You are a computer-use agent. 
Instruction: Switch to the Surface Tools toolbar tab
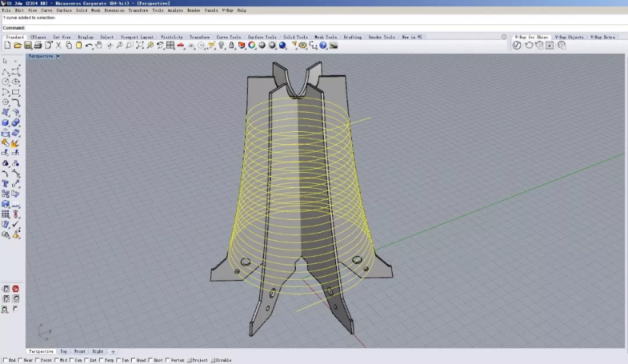pyautogui.click(x=261, y=37)
